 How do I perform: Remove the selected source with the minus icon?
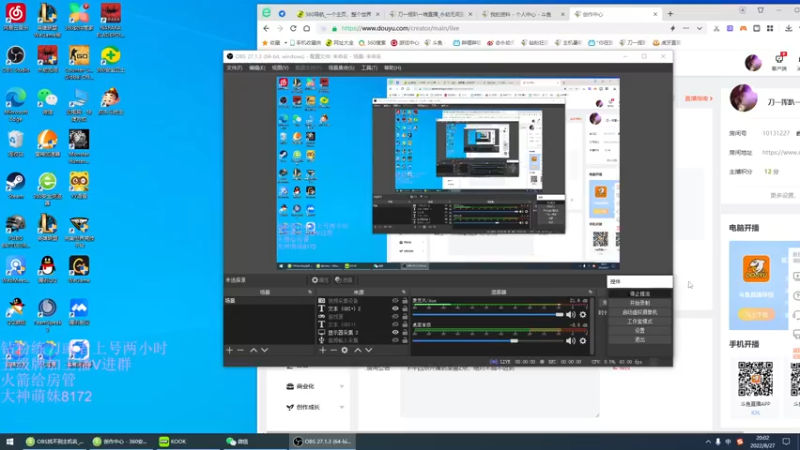click(x=333, y=350)
